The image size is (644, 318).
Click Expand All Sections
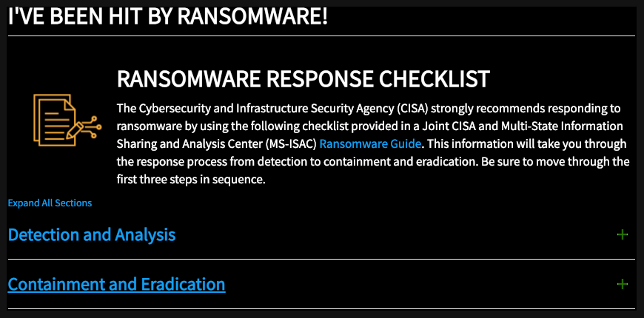[x=50, y=203]
